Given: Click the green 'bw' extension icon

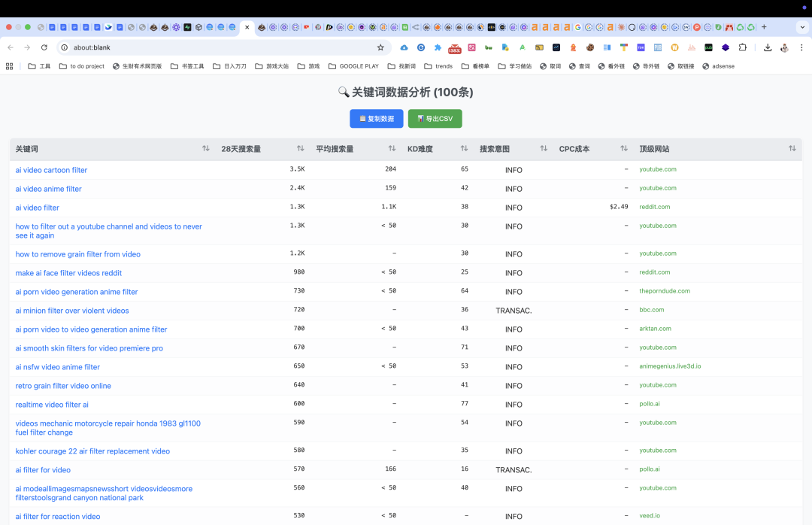Looking at the screenshot, I should (x=489, y=47).
